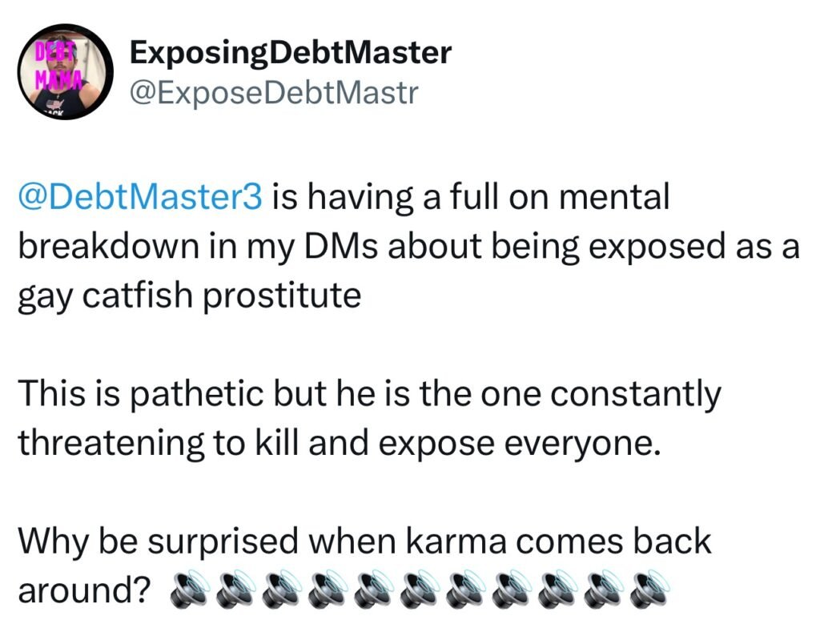
Task: Click the ExposingDebtMaster display name
Action: 291,53
